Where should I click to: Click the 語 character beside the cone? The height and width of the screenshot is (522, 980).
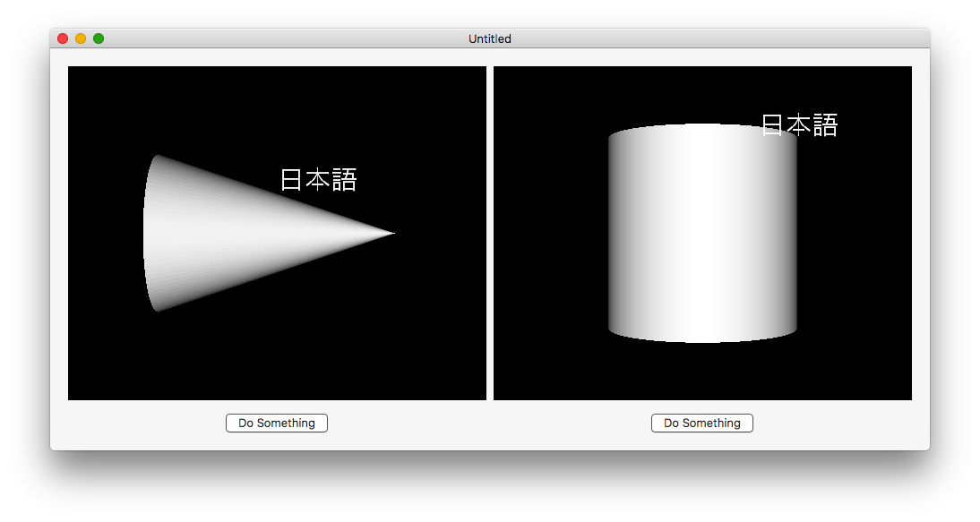[x=344, y=180]
